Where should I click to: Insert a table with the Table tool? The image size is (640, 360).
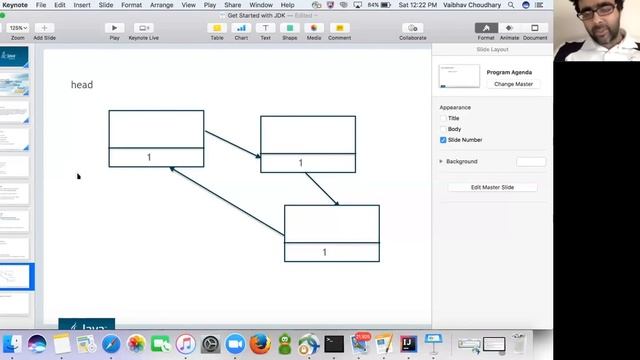[217, 28]
